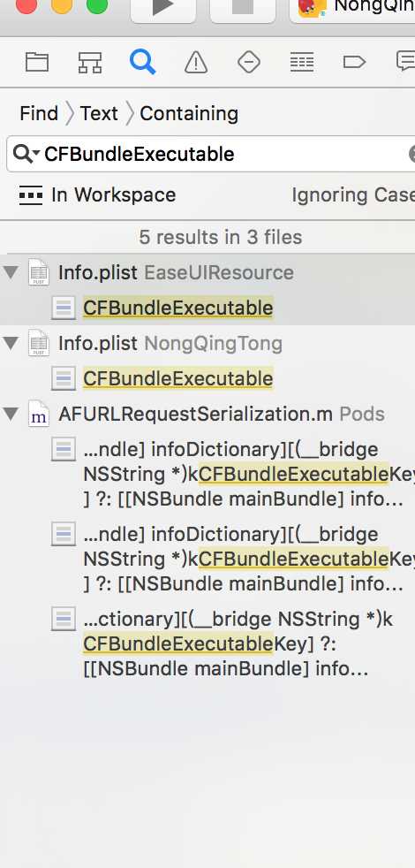Screen dimensions: 415x868
Task: Select the Find navigator magnifier icon
Action: (142, 62)
